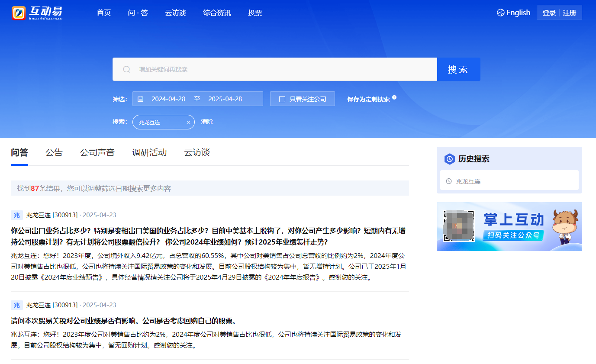Click the 兆 company badge on first result
This screenshot has height=364, width=596.
17,215
